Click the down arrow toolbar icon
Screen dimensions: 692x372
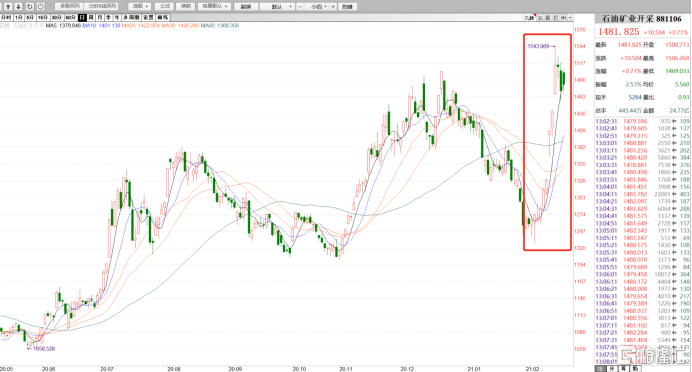coord(19,7)
